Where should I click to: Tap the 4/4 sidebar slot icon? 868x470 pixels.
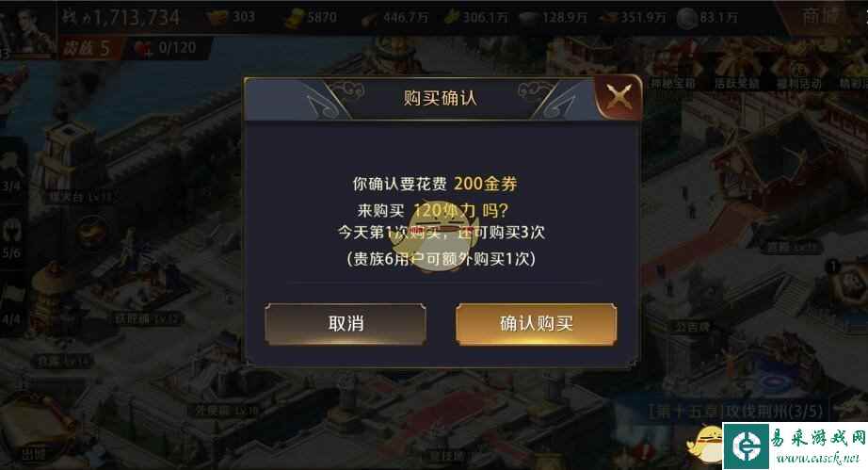point(11,302)
